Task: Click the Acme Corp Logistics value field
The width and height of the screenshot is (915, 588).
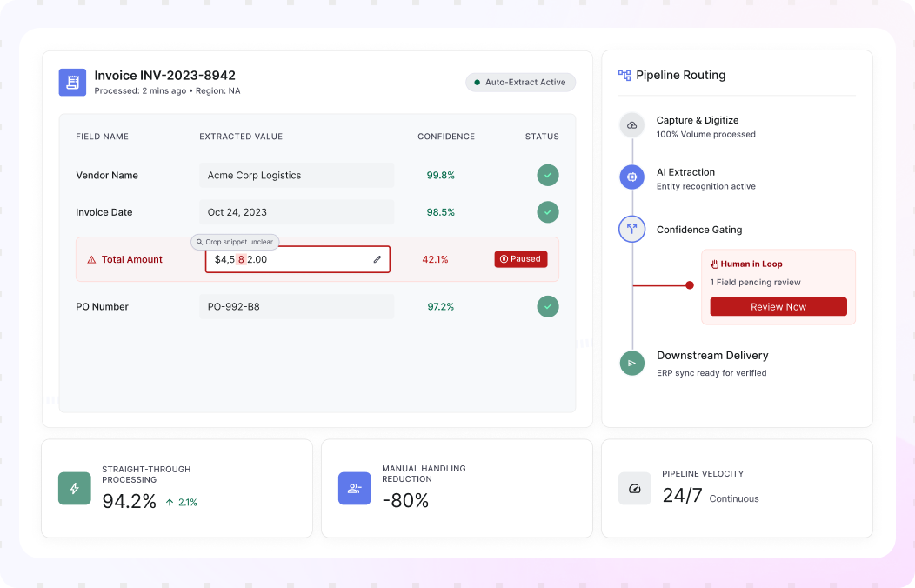Action: (x=297, y=176)
